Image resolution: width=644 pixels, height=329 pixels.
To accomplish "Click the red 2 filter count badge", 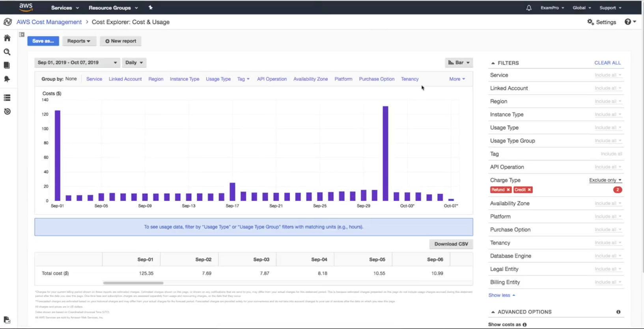I will 618,190.
